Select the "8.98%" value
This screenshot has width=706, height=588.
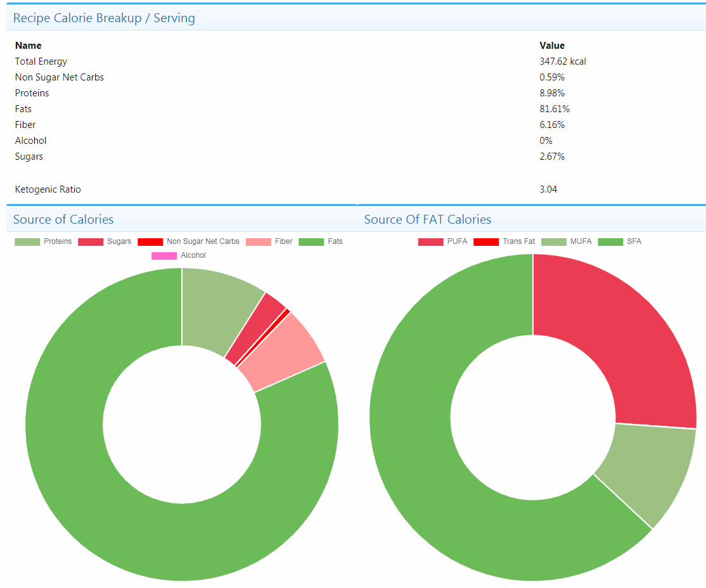(x=552, y=93)
